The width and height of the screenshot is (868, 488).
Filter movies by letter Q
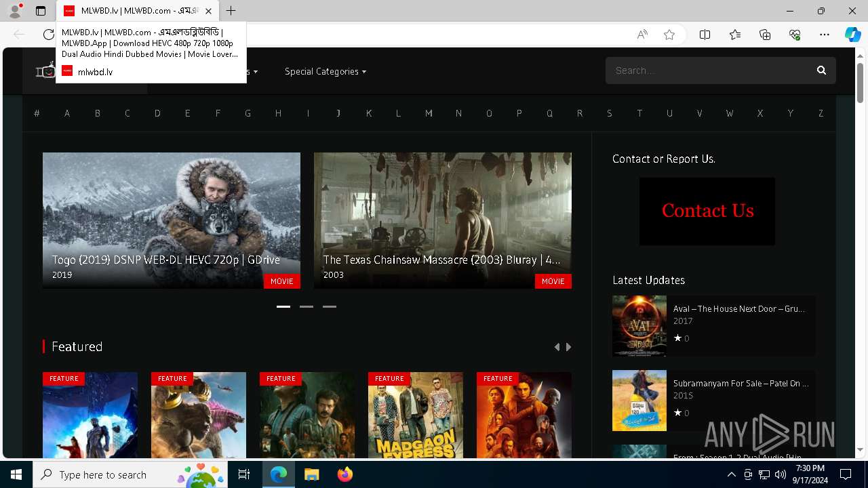tap(549, 113)
